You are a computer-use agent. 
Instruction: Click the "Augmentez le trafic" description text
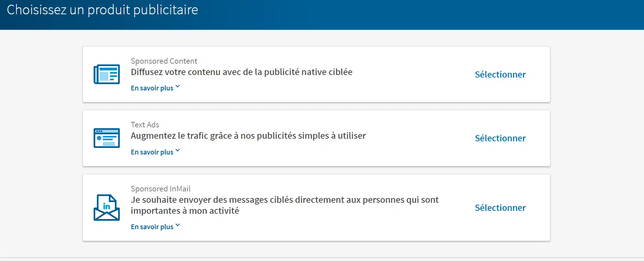tap(248, 136)
